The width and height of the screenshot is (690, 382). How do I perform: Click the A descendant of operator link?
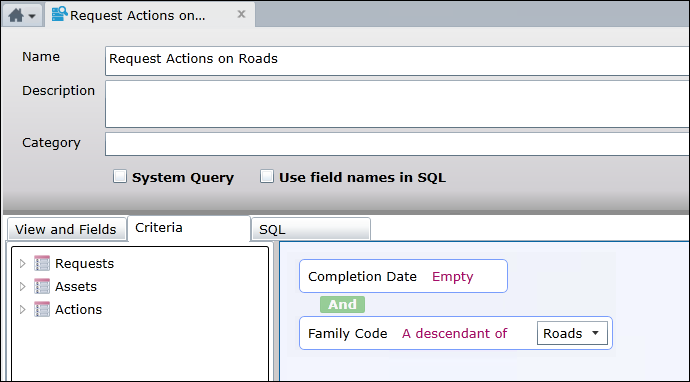pos(455,333)
